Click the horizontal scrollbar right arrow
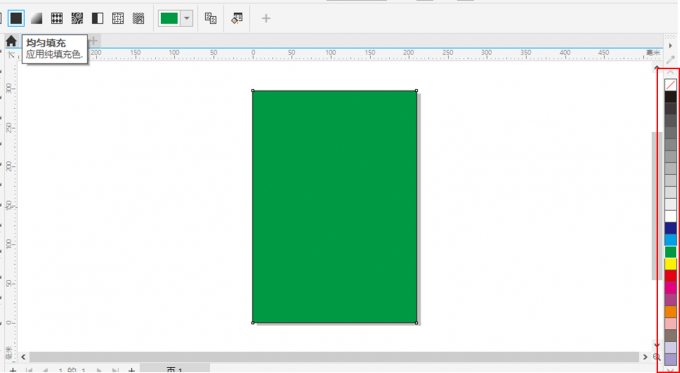The image size is (680, 373). (x=645, y=357)
